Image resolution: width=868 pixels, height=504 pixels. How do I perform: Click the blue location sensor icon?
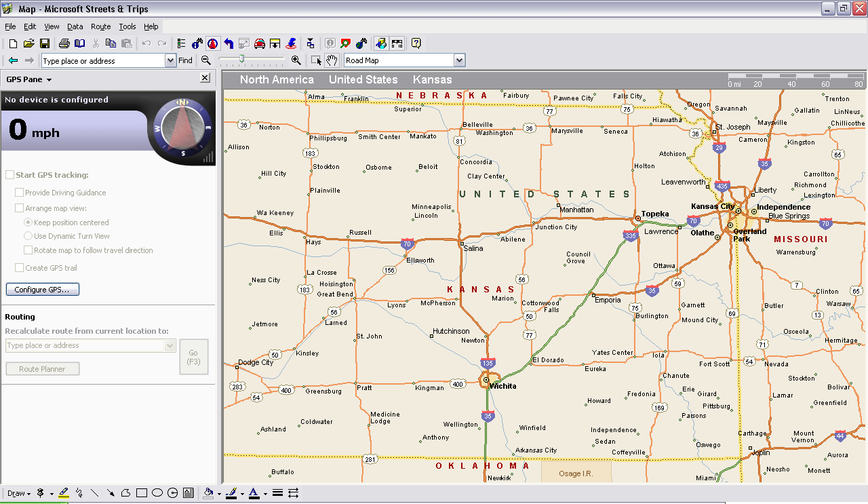point(291,43)
